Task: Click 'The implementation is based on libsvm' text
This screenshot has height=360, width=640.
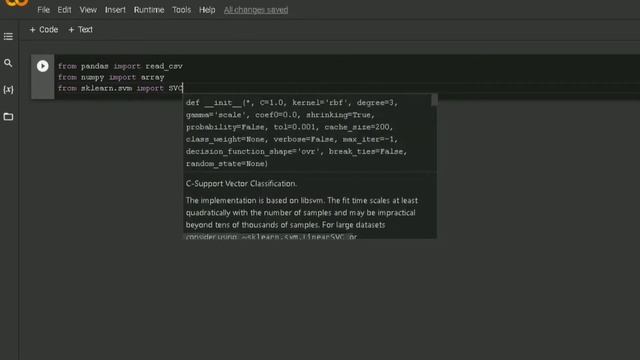Action: coord(256,200)
